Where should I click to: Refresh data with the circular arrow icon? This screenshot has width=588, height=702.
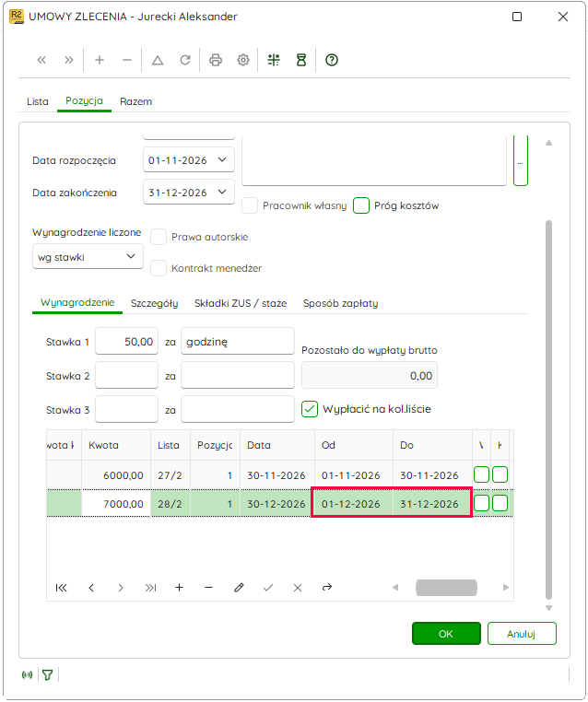tap(185, 60)
